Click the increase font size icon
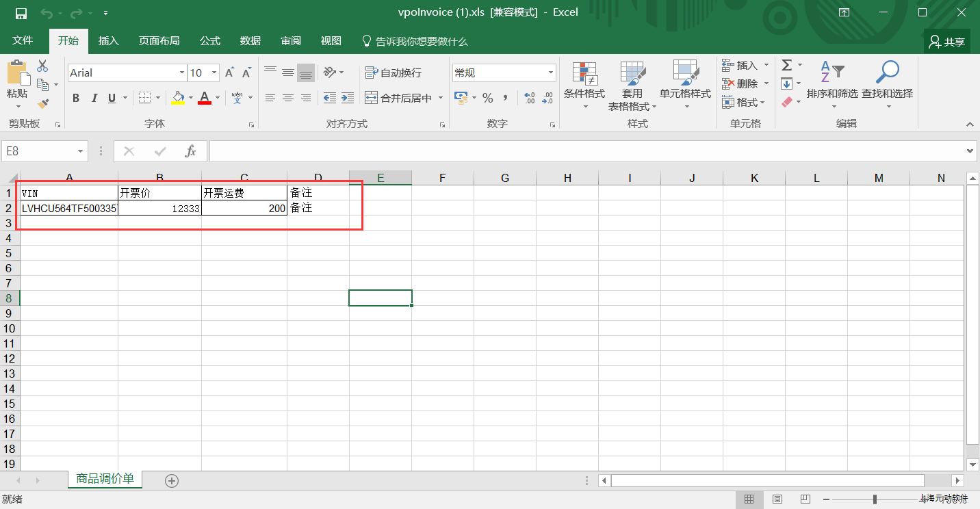 tap(230, 73)
